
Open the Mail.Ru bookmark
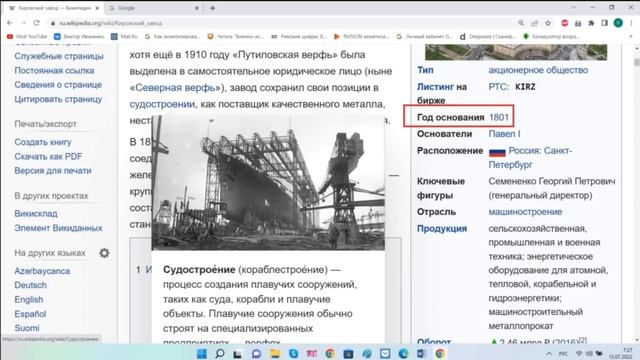coord(124,36)
